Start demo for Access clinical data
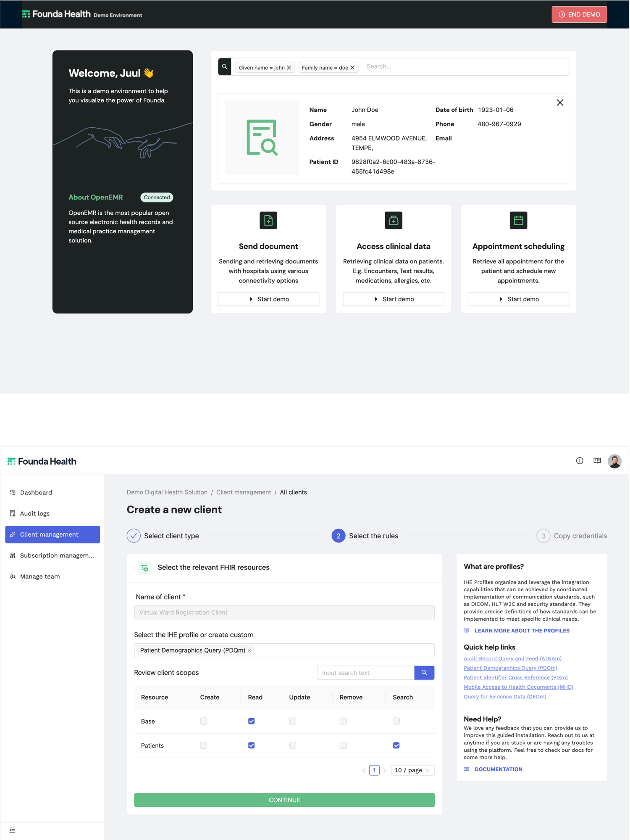Image resolution: width=630 pixels, height=840 pixels. [394, 299]
